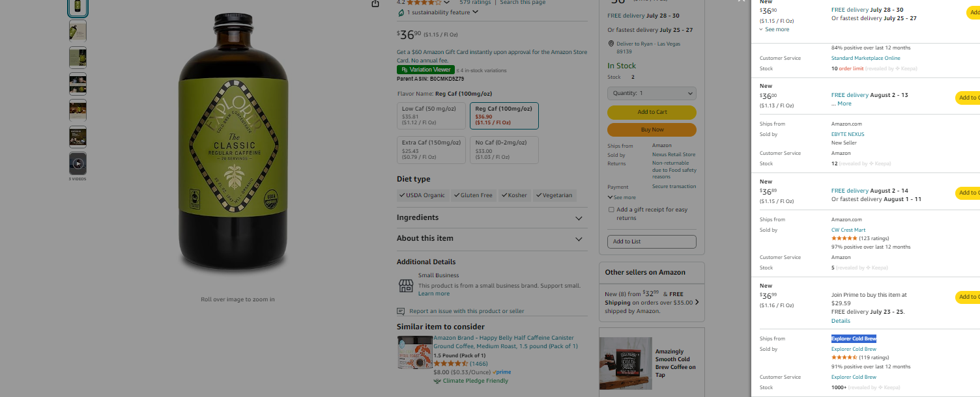Screen dimensions: 980x397
Task: Open the EBYTE NEXUS seller link
Action: [x=848, y=134]
